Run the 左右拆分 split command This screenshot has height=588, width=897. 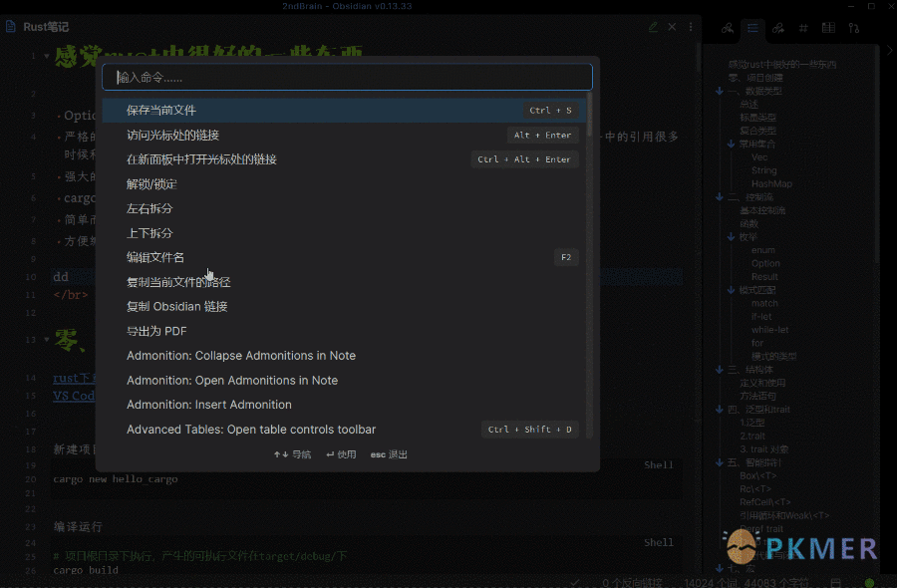click(345, 208)
